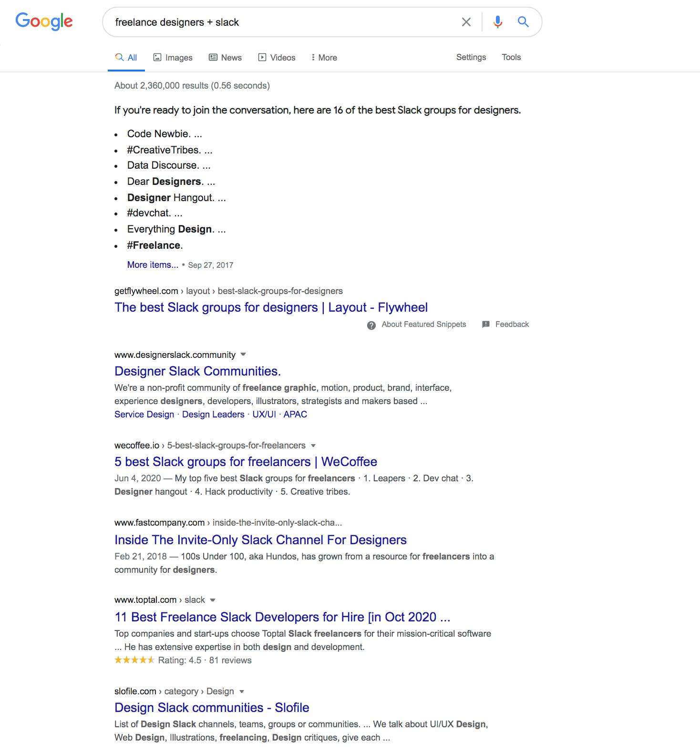Click the star rating icons under Toptal result

134,660
